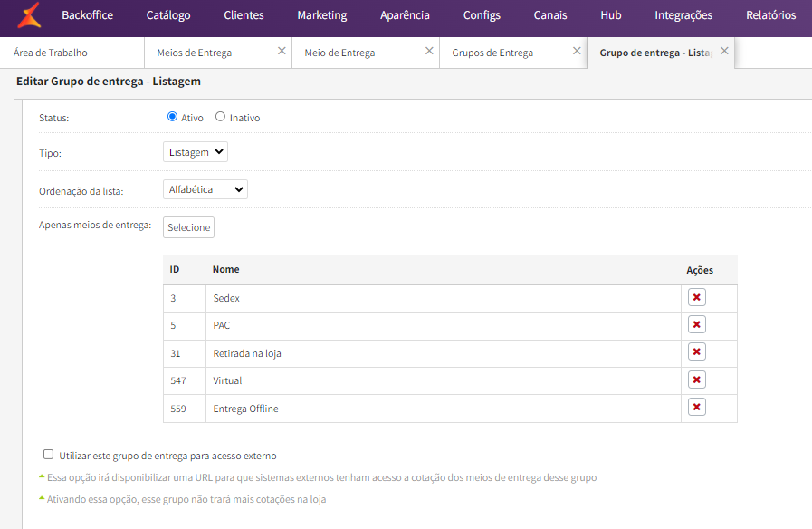Click the ID cell with value 31
812x529 pixels.
coord(185,353)
